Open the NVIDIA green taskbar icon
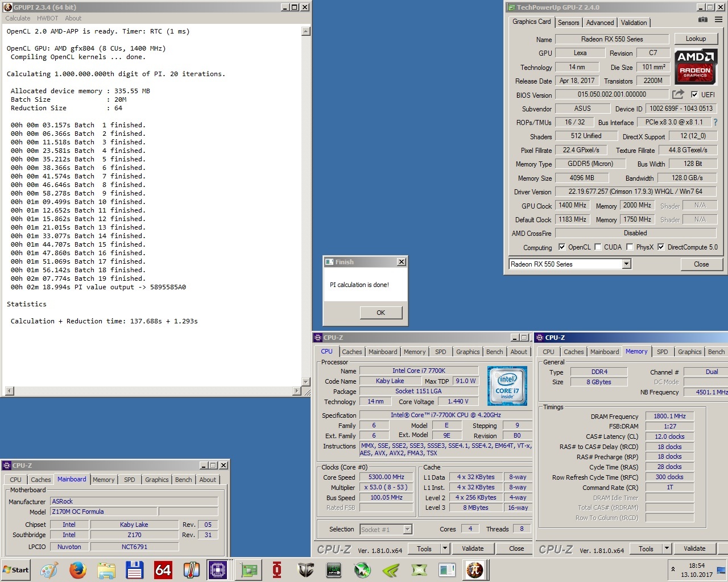The image size is (728, 582). click(x=391, y=569)
